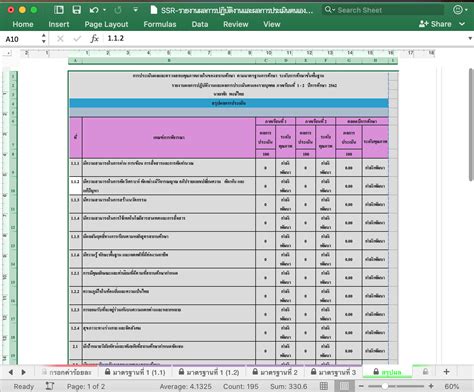Open the Formulas ribbon tab

coord(160,24)
